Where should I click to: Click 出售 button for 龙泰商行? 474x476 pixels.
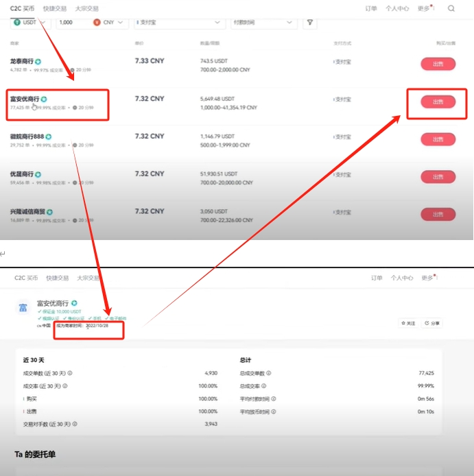pyautogui.click(x=438, y=64)
